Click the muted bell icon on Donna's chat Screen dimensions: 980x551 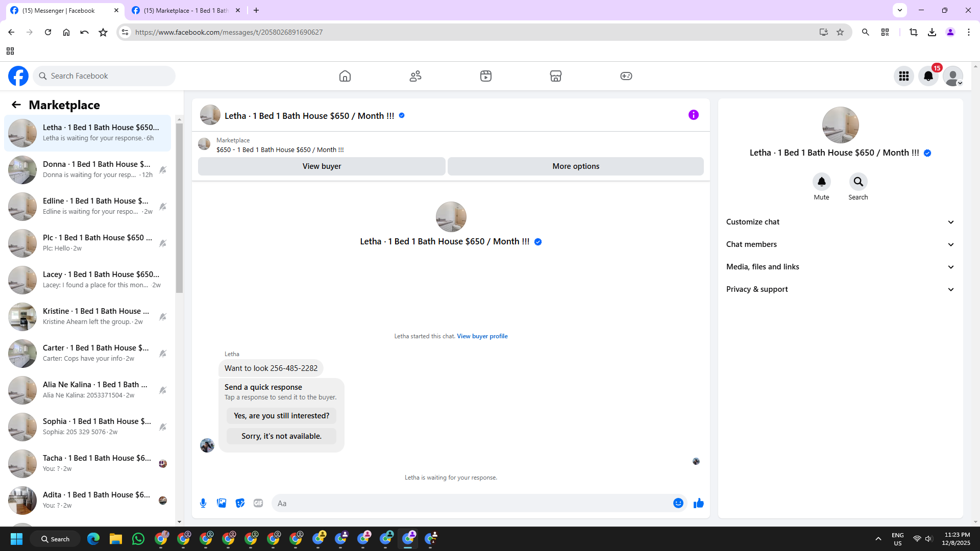(163, 170)
